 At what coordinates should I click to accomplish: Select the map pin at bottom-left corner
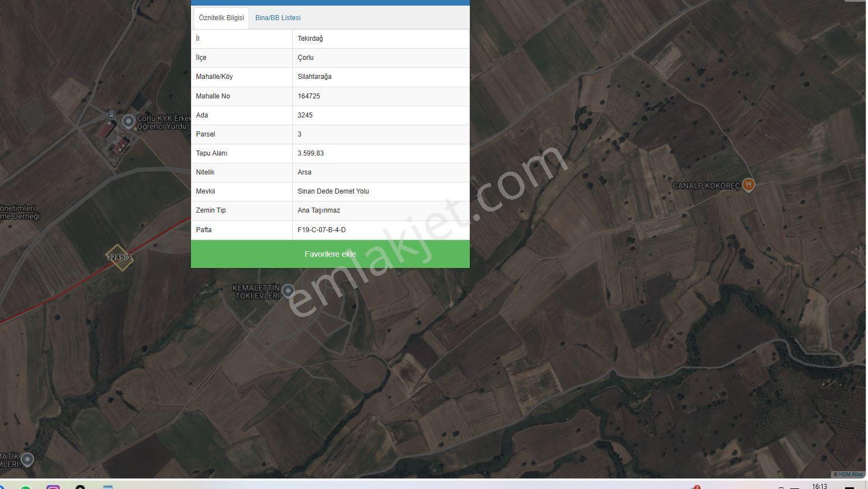click(27, 460)
